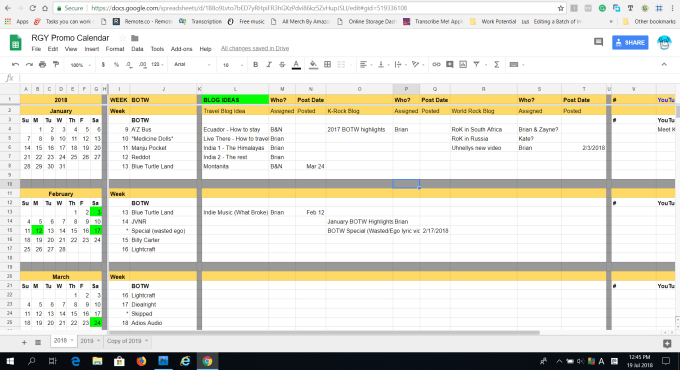Click the undo icon in toolbar
680x370 pixels.
click(15, 65)
